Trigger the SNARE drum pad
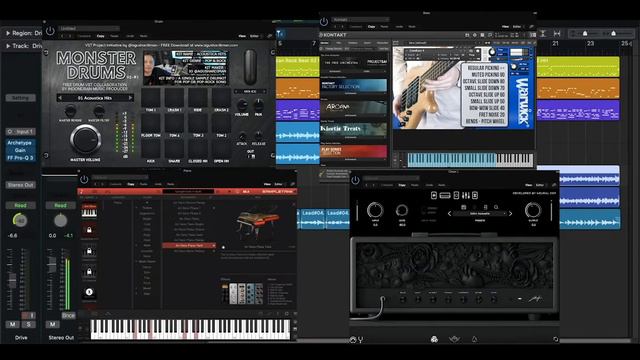Image resolution: width=640 pixels, height=360 pixels. tap(174, 149)
